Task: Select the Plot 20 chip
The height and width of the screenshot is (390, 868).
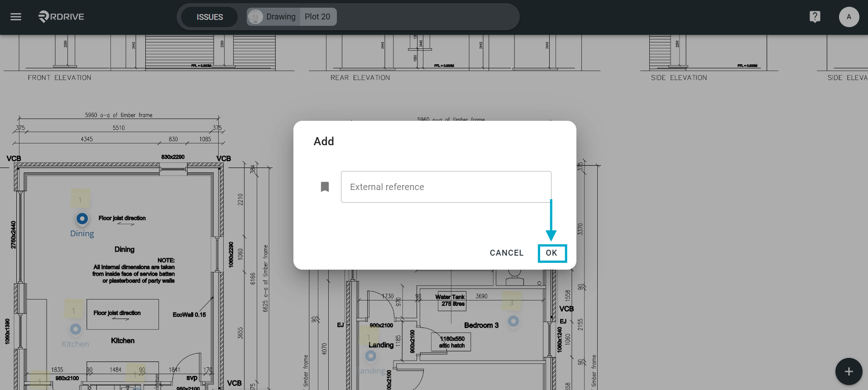Action: point(317,17)
